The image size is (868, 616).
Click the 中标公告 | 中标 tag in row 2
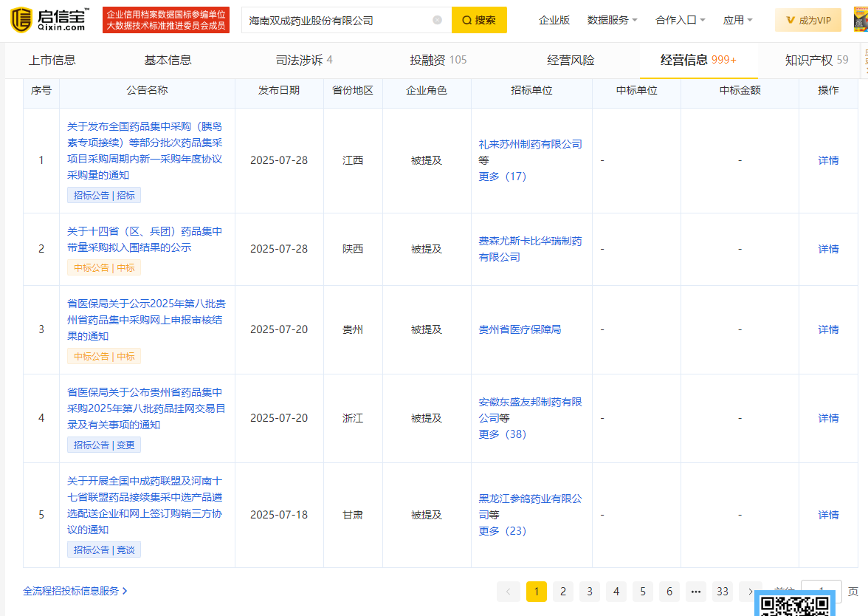point(104,267)
